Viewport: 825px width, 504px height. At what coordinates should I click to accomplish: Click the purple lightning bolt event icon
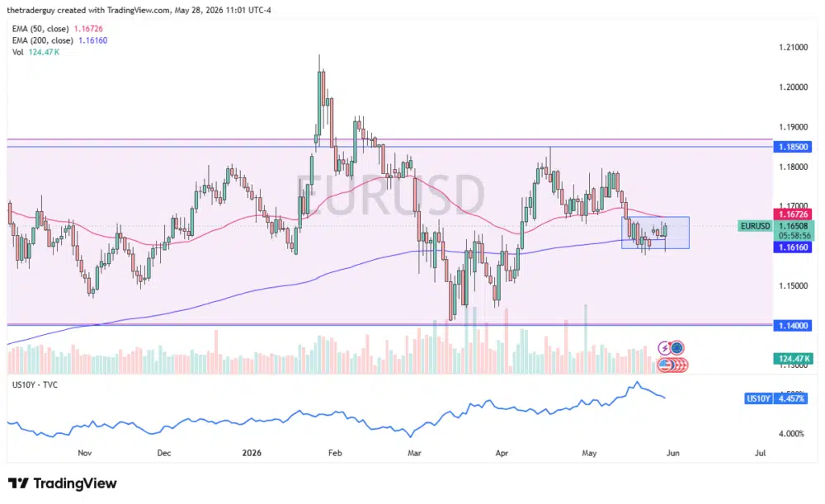click(664, 348)
